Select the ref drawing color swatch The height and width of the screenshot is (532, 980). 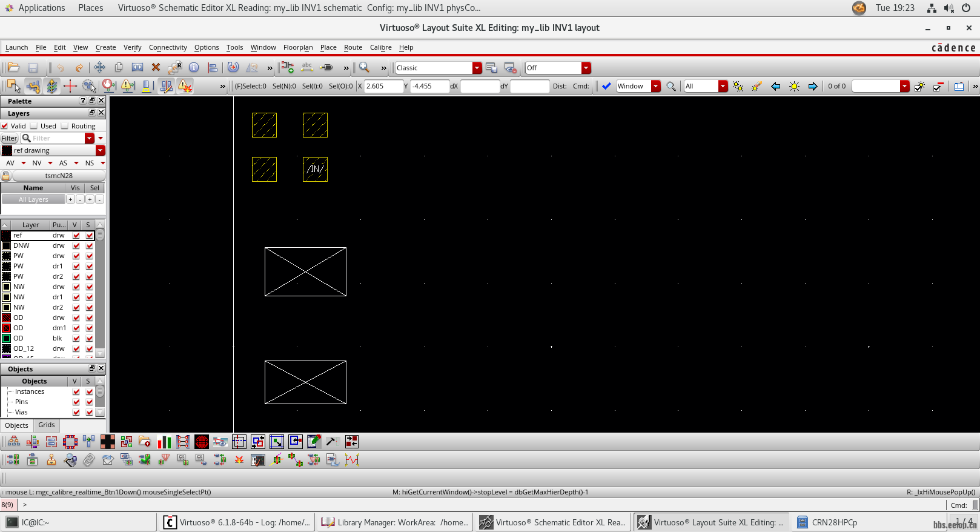[x=7, y=150]
